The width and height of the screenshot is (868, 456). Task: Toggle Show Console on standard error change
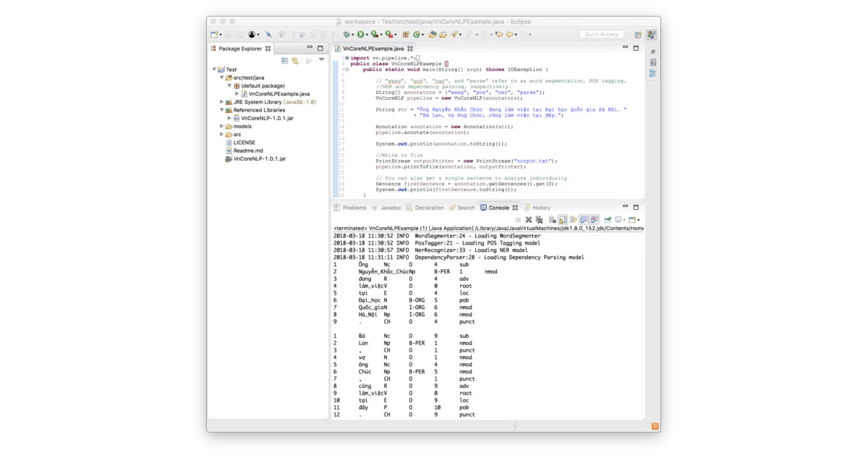[594, 219]
